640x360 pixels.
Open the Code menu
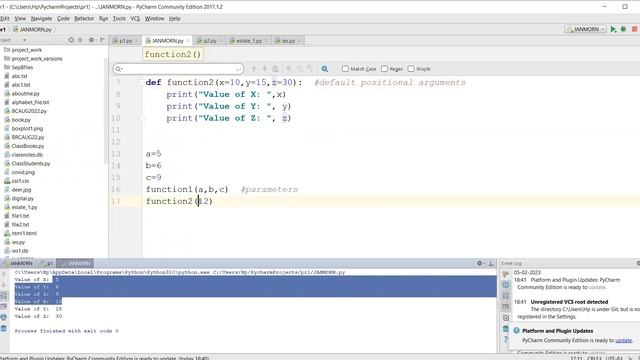point(63,18)
